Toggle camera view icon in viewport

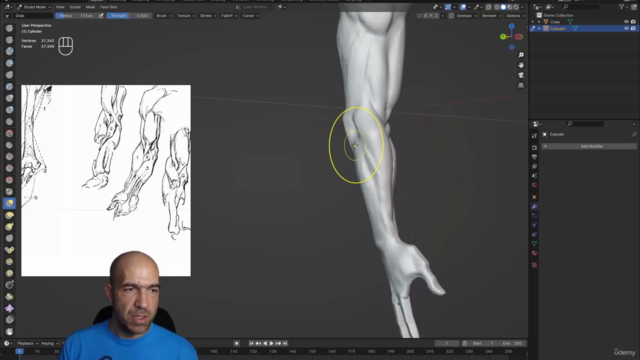(x=521, y=75)
